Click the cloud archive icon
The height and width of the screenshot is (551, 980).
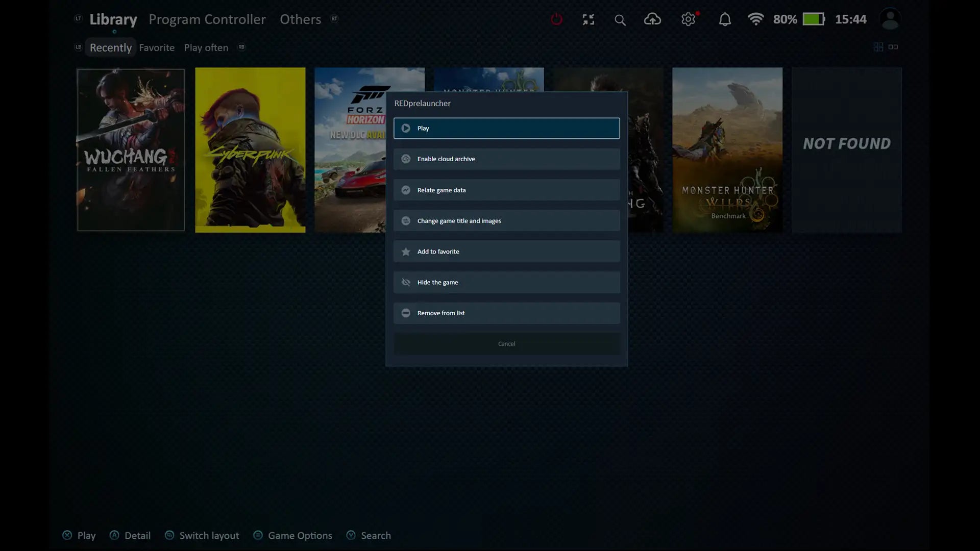[x=406, y=159]
